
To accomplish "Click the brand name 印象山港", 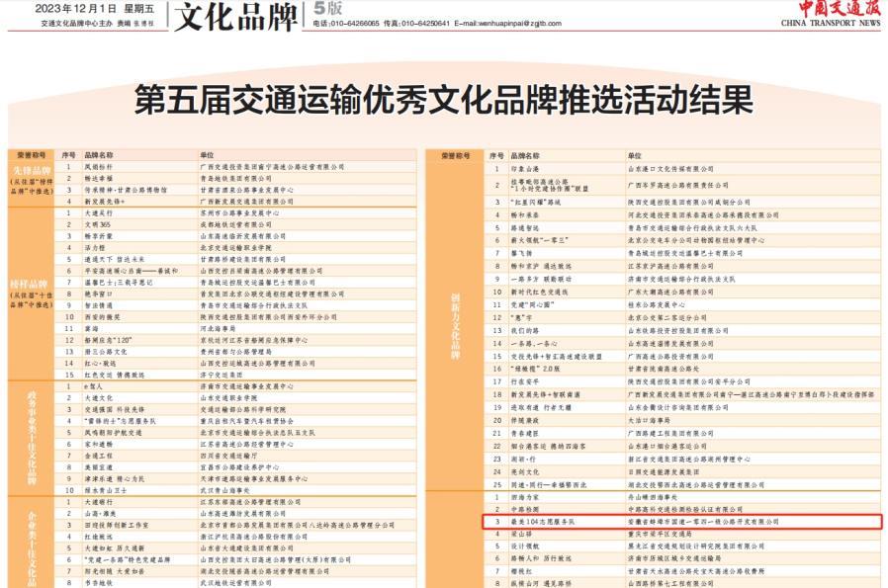I will pos(525,169).
